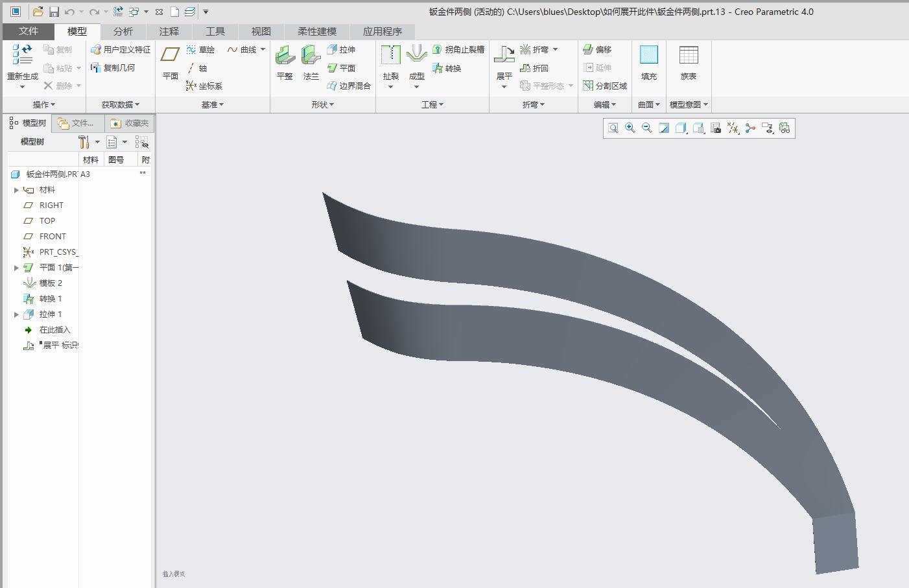
Task: Click Repaint in the graphics toolbar
Action: [x=664, y=128]
